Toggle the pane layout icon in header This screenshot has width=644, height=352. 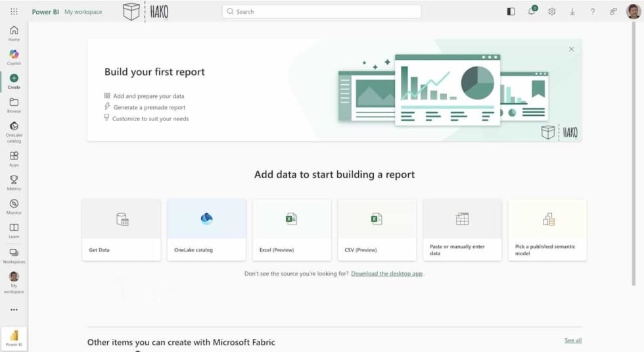click(x=511, y=12)
